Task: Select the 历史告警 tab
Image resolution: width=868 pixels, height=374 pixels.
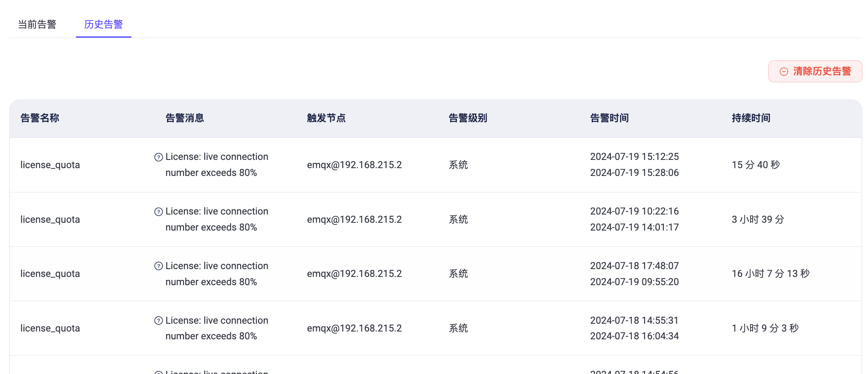Action: pos(103,24)
